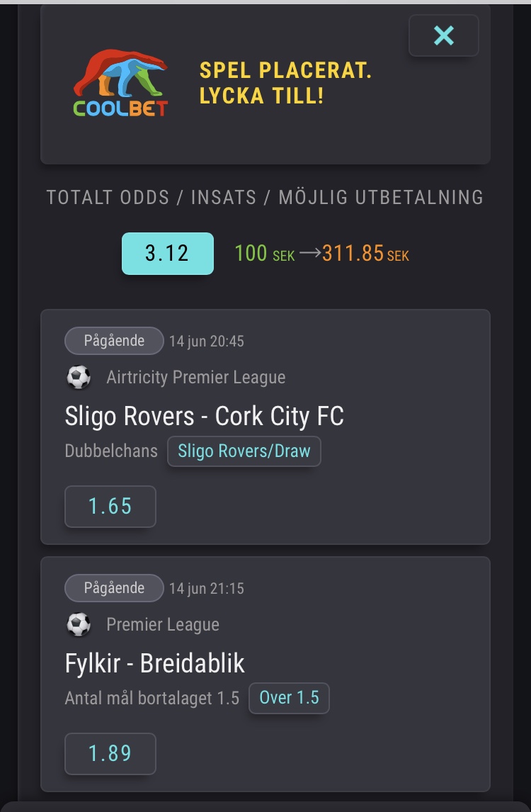Click the 14 jun 20:45 match time
Image resolution: width=531 pixels, height=812 pixels.
207,342
